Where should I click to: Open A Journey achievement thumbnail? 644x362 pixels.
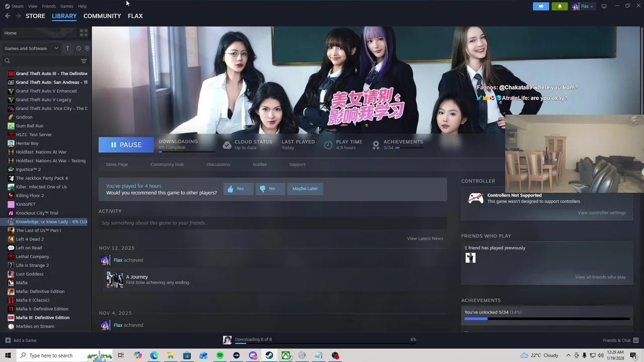click(x=115, y=280)
